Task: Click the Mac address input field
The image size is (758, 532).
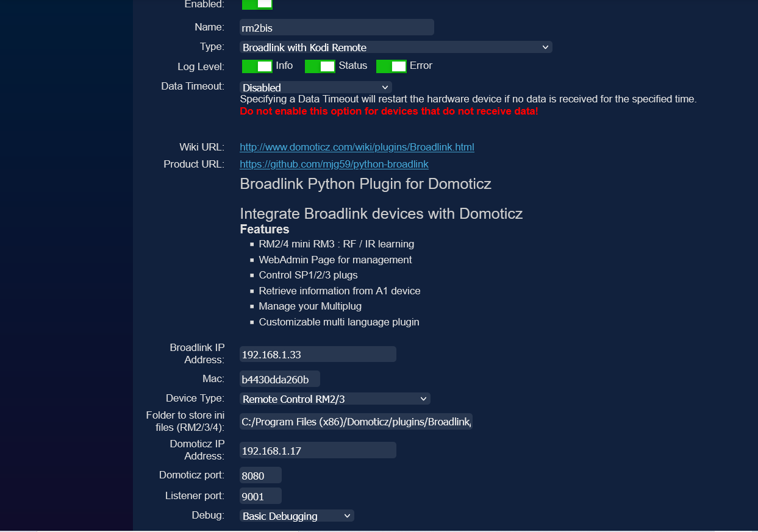Action: coord(280,379)
